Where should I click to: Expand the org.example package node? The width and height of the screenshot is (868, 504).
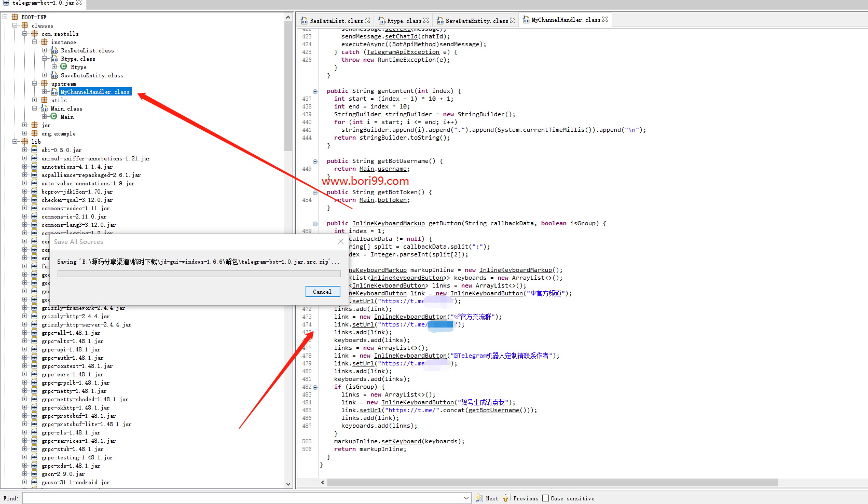[x=25, y=133]
